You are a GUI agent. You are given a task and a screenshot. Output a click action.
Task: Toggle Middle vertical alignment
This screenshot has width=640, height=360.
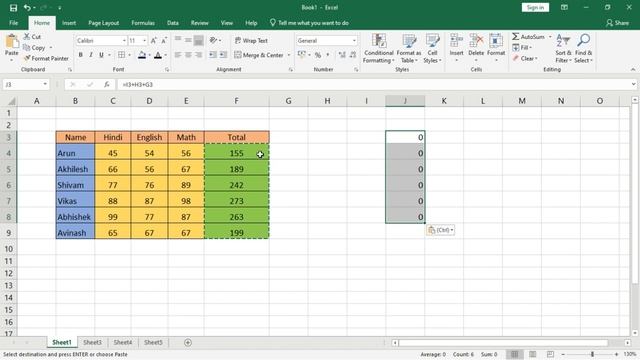[188, 40]
